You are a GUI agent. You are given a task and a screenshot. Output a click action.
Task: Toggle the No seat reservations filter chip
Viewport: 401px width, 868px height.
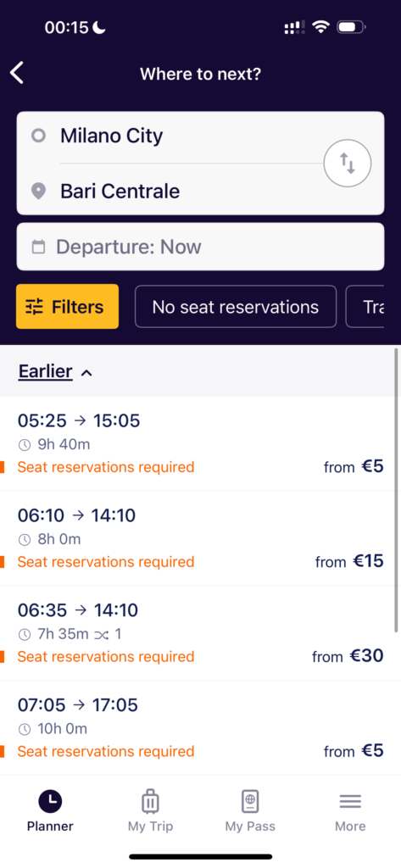pos(236,307)
